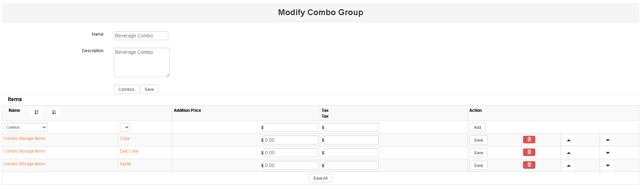Delete the Sprite item row
This screenshot has width=644, height=191.
point(529,165)
